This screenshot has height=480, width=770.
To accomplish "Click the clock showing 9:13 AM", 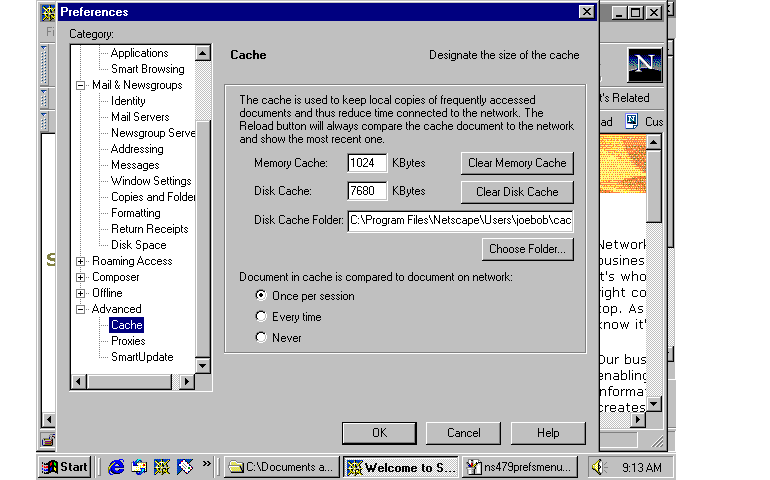I will [x=641, y=468].
